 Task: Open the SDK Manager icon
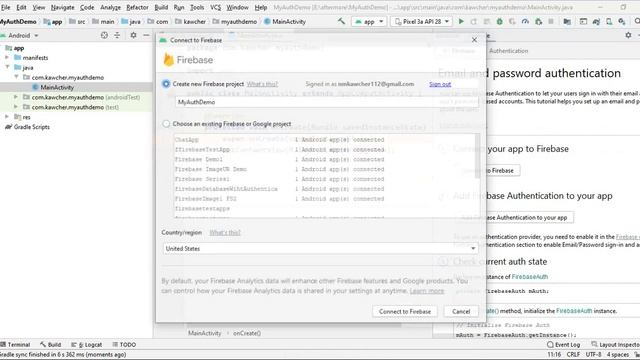tap(622, 21)
